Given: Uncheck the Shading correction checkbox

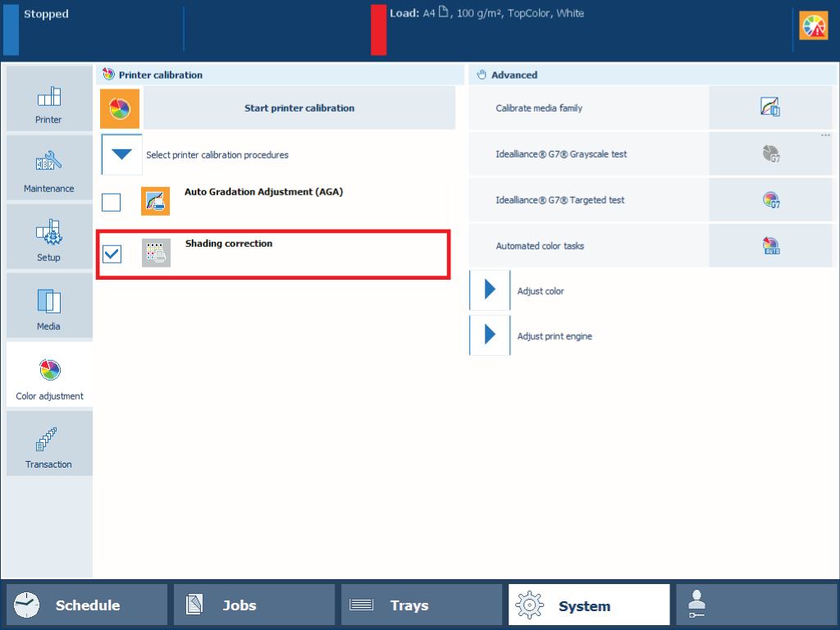Looking at the screenshot, I should 112,254.
